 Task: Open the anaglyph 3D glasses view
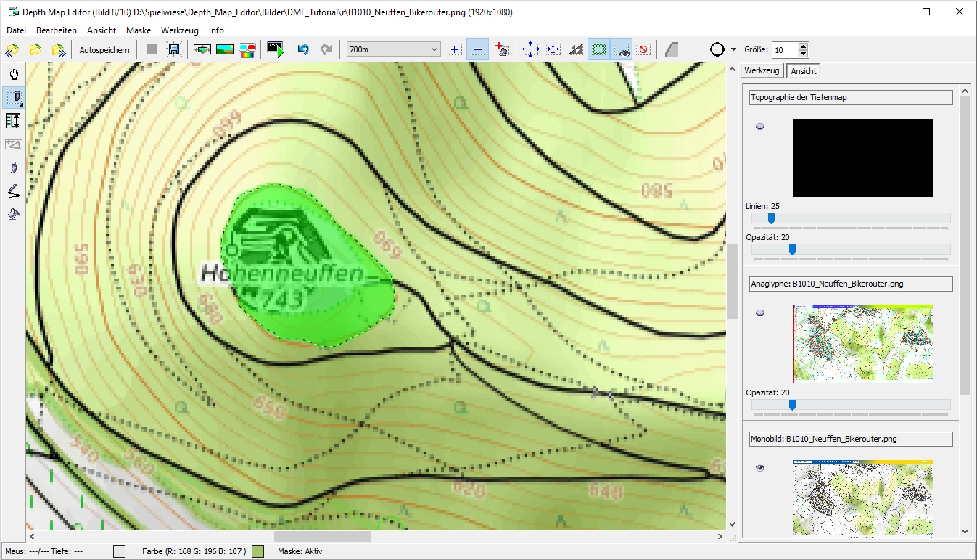coord(247,49)
